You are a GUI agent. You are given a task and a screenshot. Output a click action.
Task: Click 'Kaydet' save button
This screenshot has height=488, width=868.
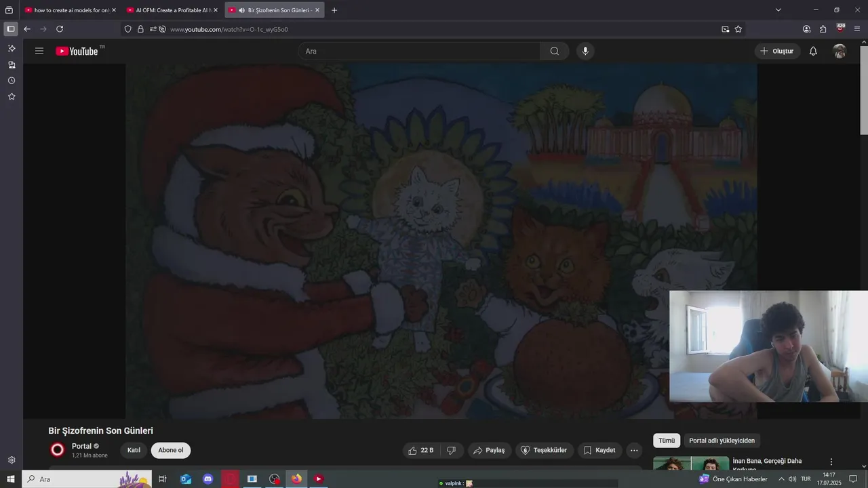(600, 450)
